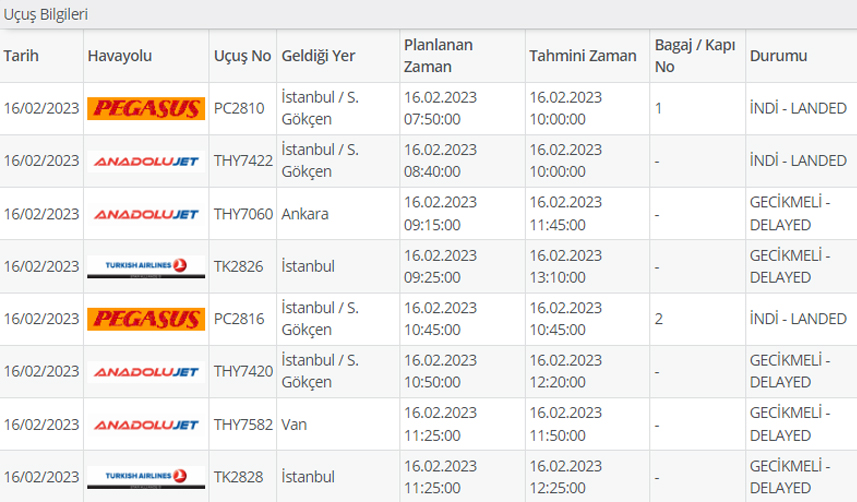The image size is (857, 502).
Task: Click the Planlanan Zaman column header
Action: (x=438, y=56)
